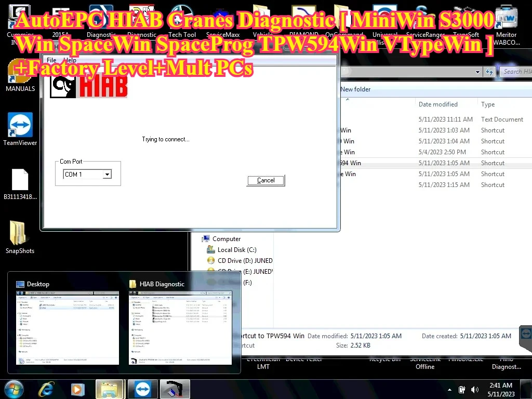532x399 pixels.
Task: Launch TeamViewer from the desktop icon
Action: coord(20,129)
